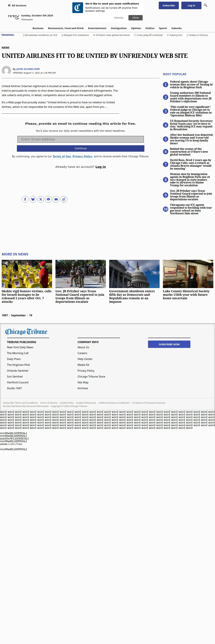Viewport: 215px width, 644px height.
Task: Click the moon weather icon
Action: click(x=17, y=17)
